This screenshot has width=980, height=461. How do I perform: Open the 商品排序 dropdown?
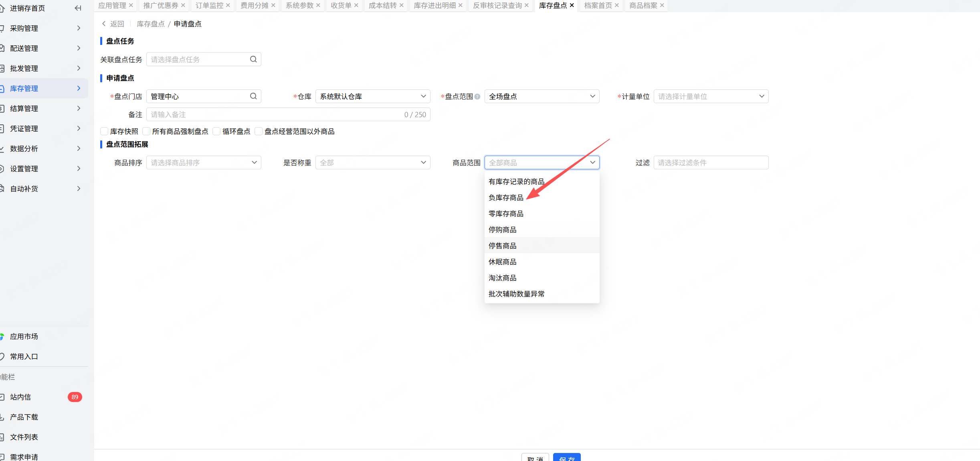[x=203, y=162]
